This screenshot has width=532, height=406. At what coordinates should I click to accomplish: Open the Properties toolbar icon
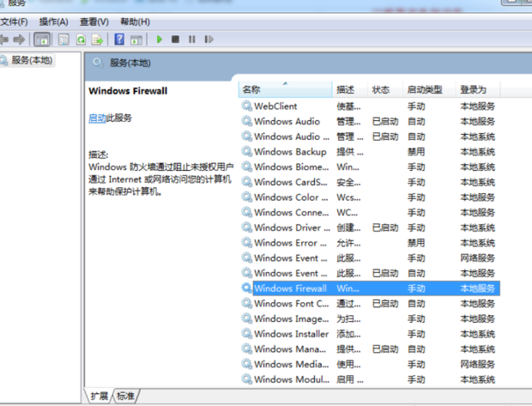[x=63, y=39]
